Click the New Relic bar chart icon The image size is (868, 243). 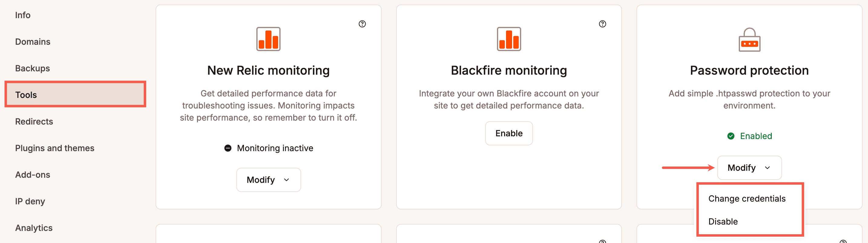click(268, 39)
